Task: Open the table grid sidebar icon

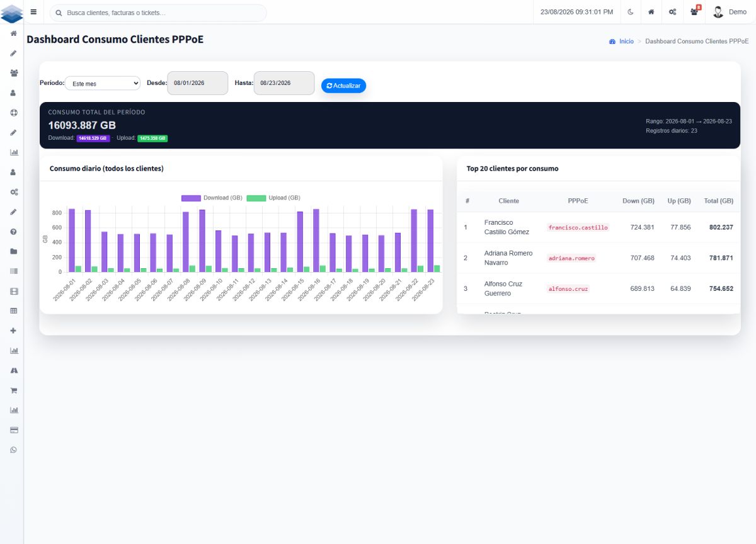Action: (x=14, y=311)
